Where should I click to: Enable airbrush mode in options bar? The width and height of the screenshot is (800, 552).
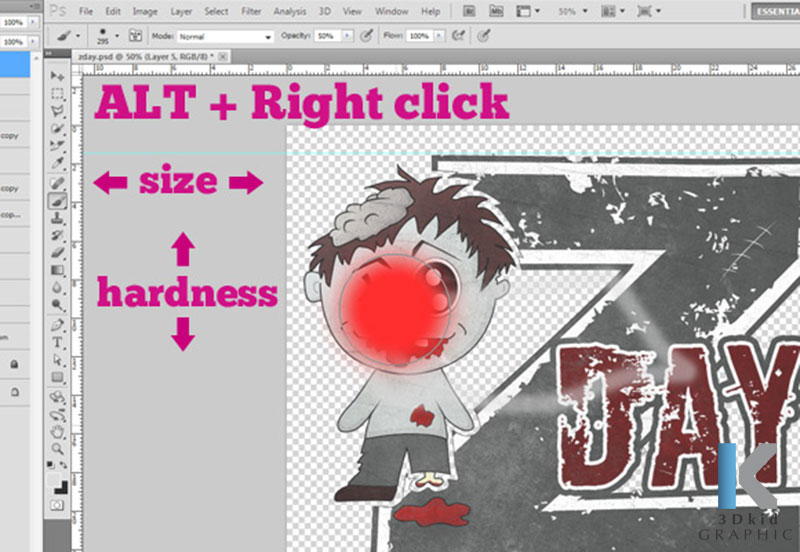458,35
